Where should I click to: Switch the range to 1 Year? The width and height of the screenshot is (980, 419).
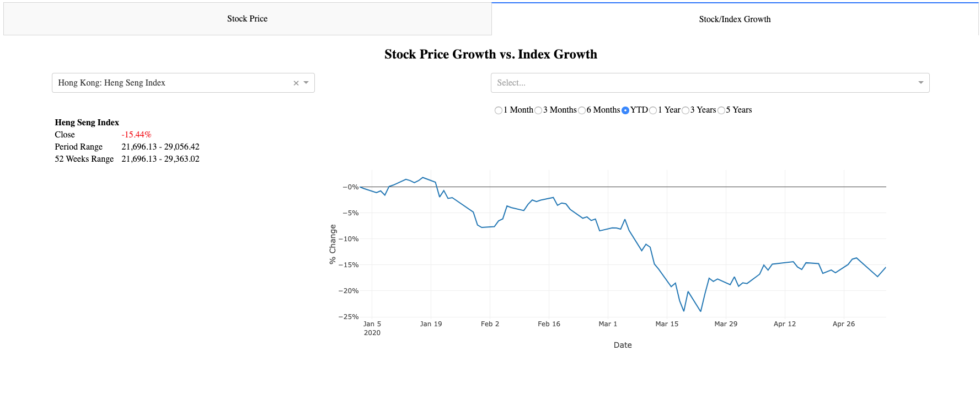click(653, 110)
